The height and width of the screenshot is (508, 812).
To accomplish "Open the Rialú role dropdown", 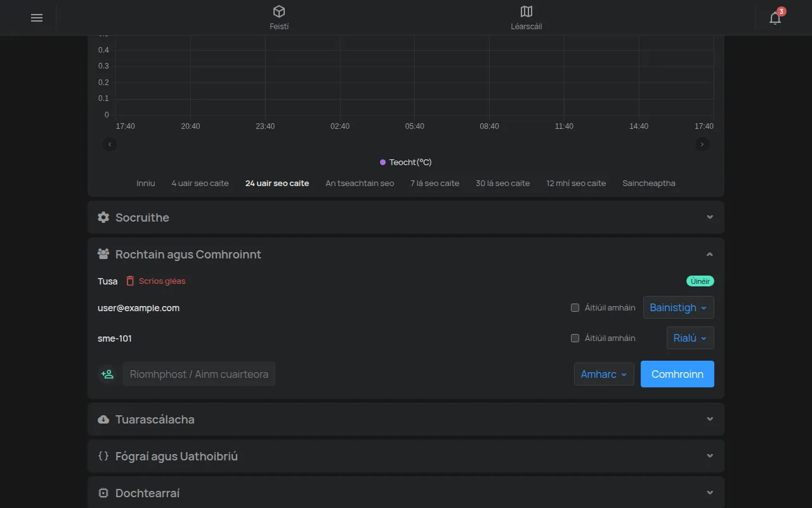I will [x=690, y=338].
